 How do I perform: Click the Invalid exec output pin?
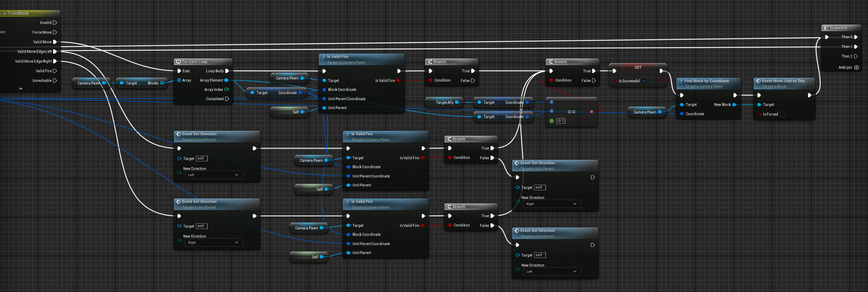click(55, 23)
